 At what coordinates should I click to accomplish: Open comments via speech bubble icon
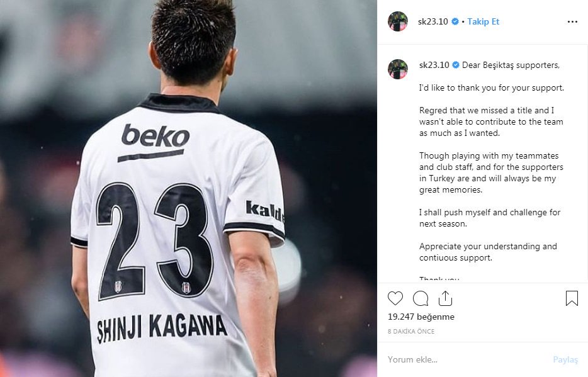click(421, 298)
